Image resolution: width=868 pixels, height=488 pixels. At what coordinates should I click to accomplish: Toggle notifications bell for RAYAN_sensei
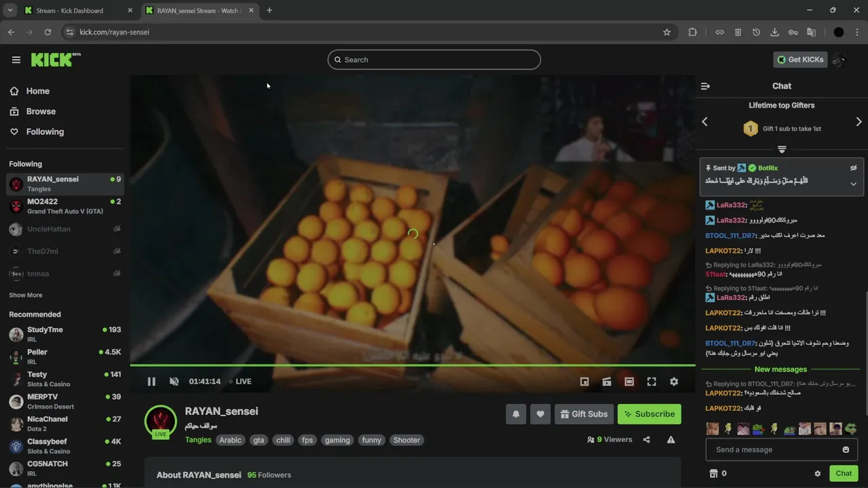coord(515,414)
